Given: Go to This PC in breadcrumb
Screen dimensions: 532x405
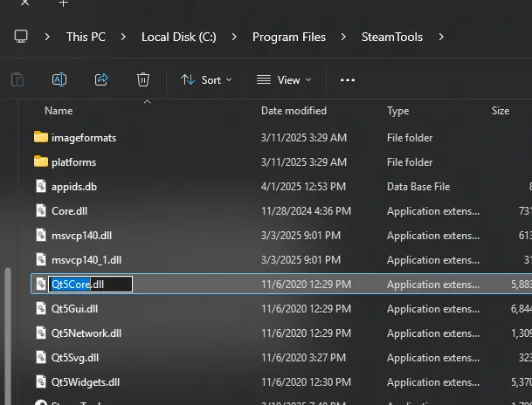Looking at the screenshot, I should (x=86, y=37).
